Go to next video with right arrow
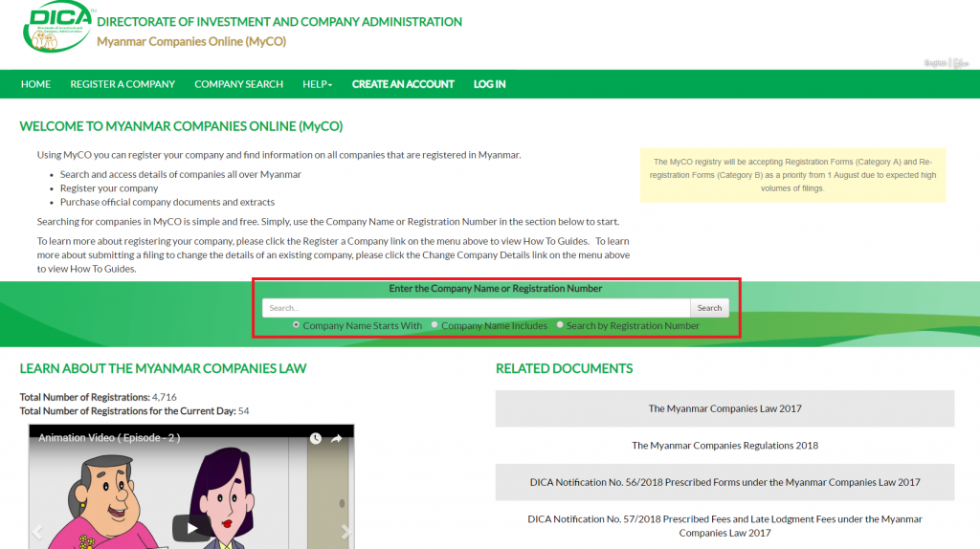 pos(345,532)
